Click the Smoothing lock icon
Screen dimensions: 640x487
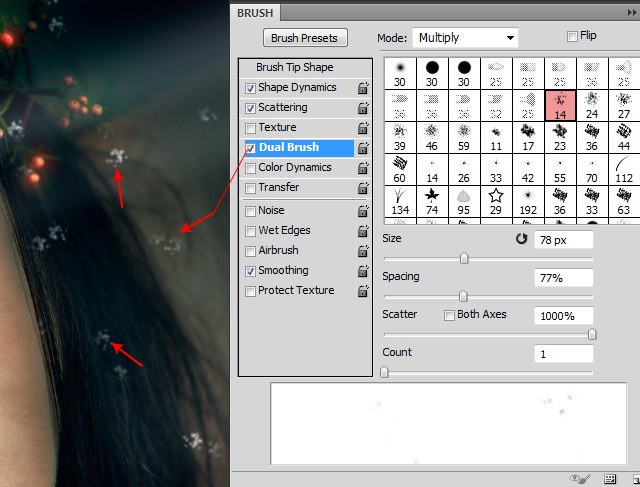point(363,271)
